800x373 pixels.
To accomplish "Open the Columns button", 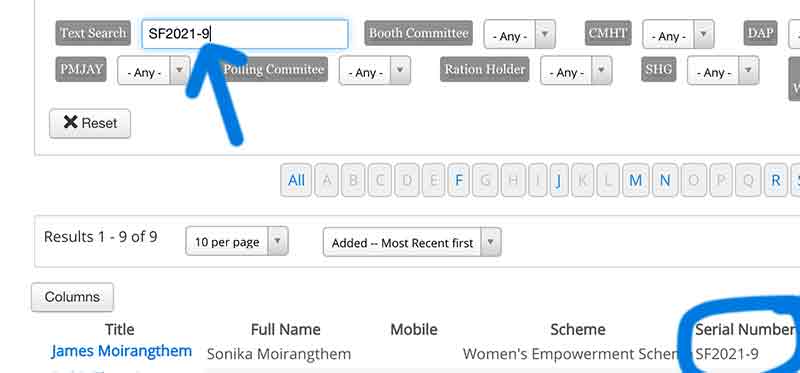I will [72, 297].
